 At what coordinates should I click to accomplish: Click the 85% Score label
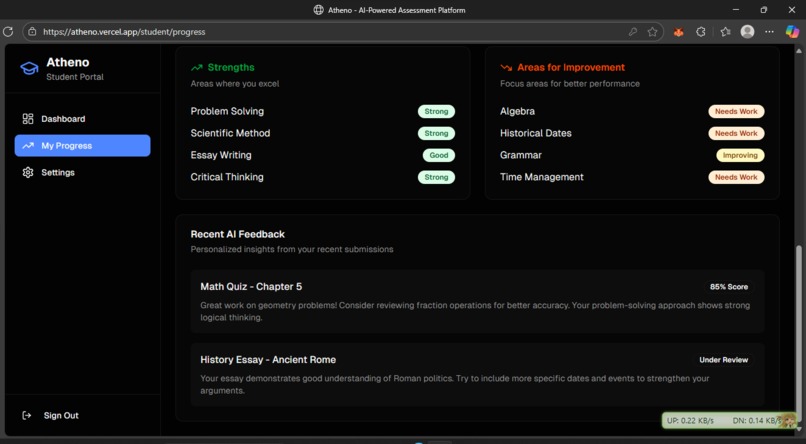coord(729,287)
